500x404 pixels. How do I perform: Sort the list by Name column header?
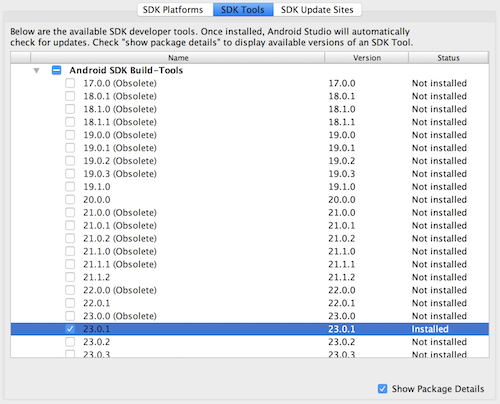click(178, 58)
